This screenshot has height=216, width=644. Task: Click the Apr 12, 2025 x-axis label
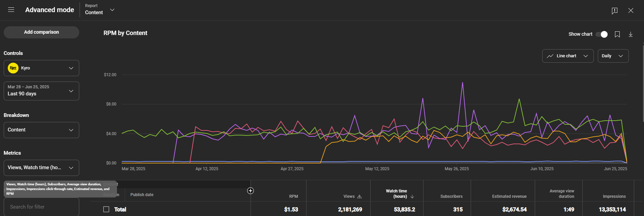point(207,169)
